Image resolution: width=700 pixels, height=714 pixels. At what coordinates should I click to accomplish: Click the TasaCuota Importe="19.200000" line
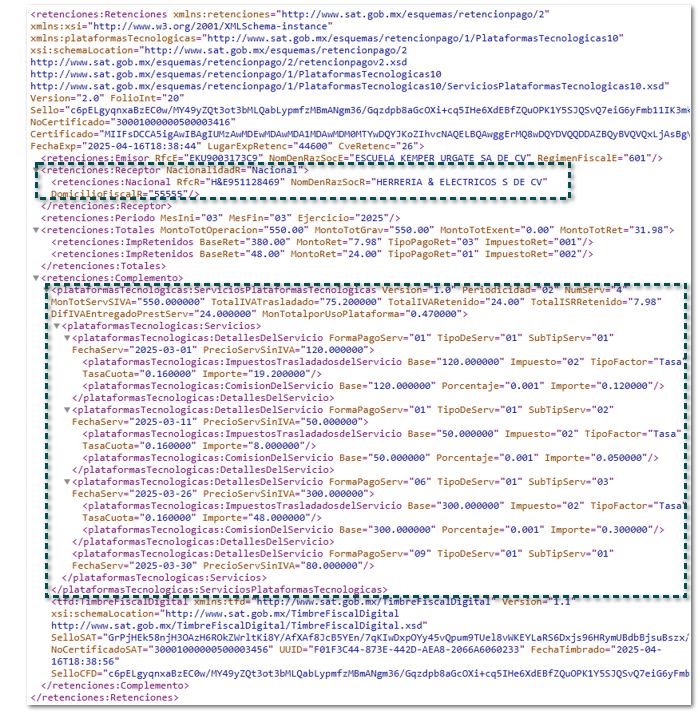(x=202, y=374)
